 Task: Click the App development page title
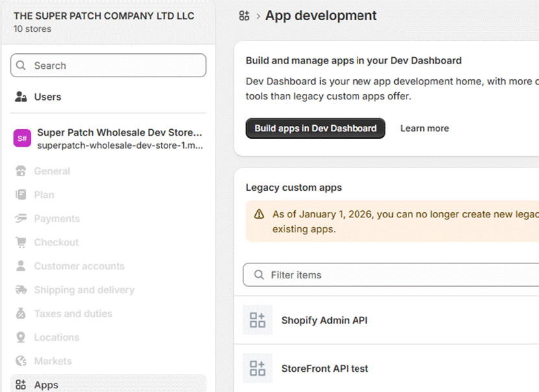[x=321, y=16]
